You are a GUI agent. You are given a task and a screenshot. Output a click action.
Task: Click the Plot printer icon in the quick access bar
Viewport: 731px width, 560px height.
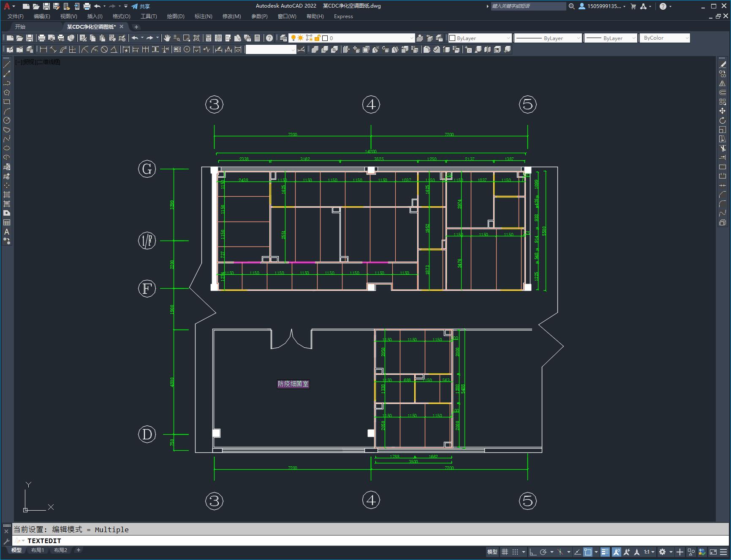(x=87, y=6)
